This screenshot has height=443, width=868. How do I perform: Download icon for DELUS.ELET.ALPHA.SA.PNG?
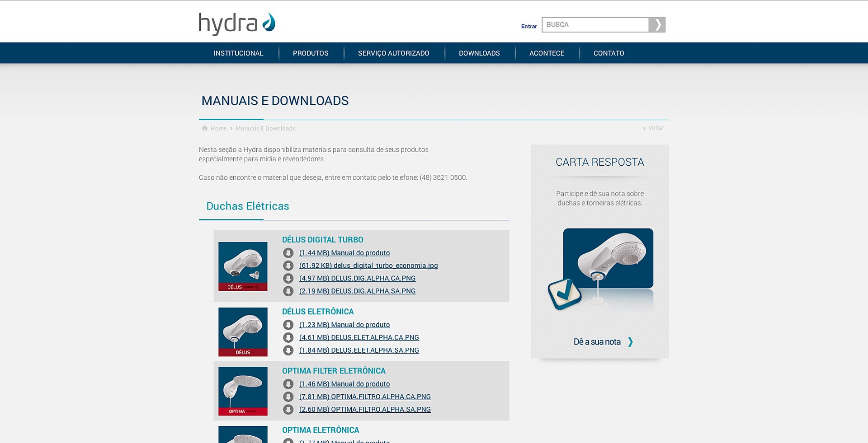(x=288, y=350)
